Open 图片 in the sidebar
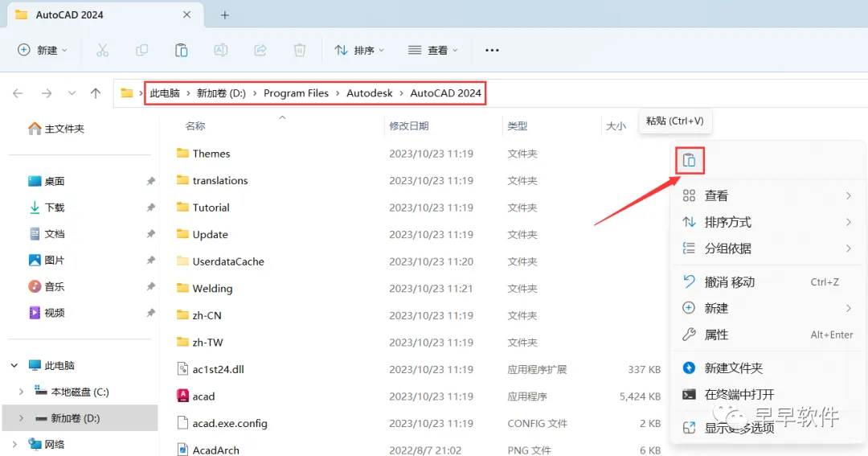Image resolution: width=868 pixels, height=456 pixels. coord(47,260)
